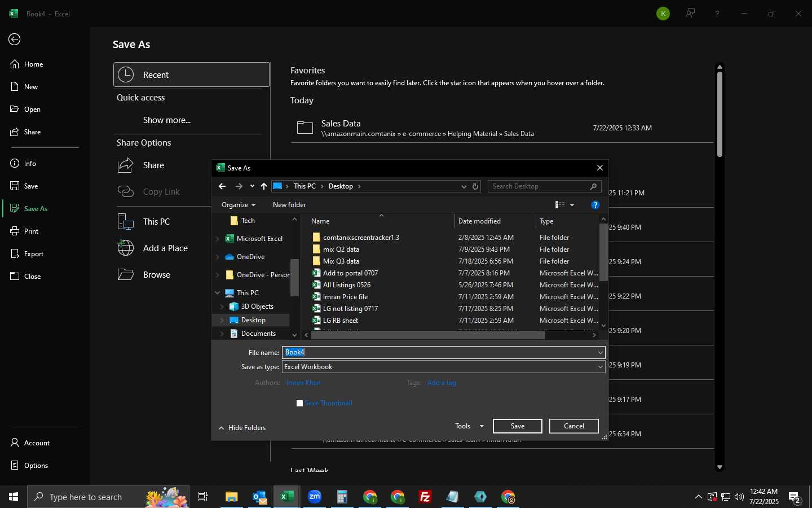Go back using the backstage arrow icon

[15, 39]
